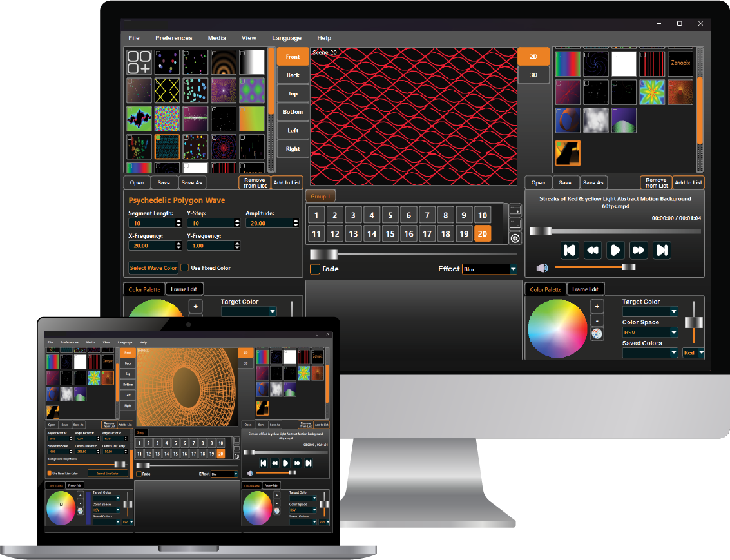Image resolution: width=730 pixels, height=560 pixels.
Task: Click Save As under the monitor's media list
Action: 593,182
